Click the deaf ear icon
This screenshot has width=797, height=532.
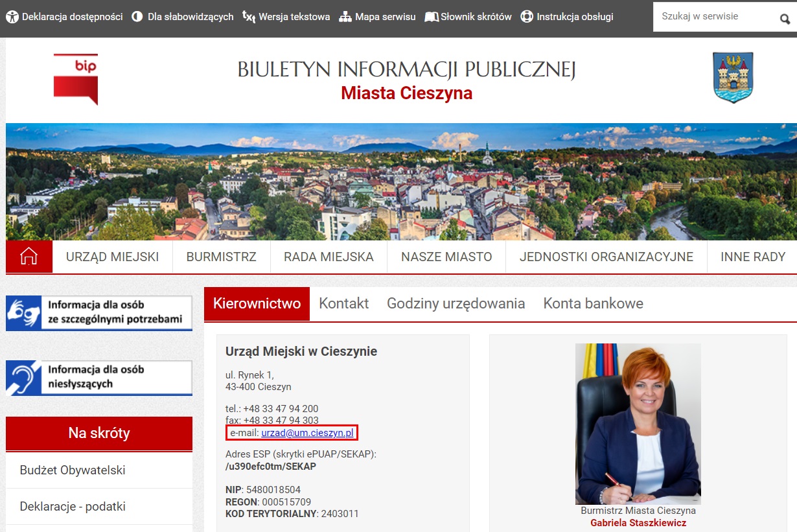click(x=24, y=378)
